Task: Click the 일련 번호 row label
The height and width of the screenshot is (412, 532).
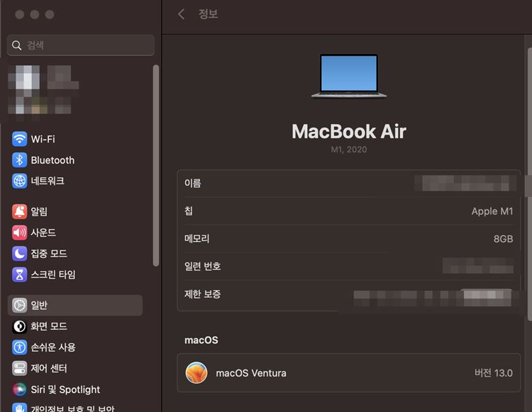Action: pos(203,267)
